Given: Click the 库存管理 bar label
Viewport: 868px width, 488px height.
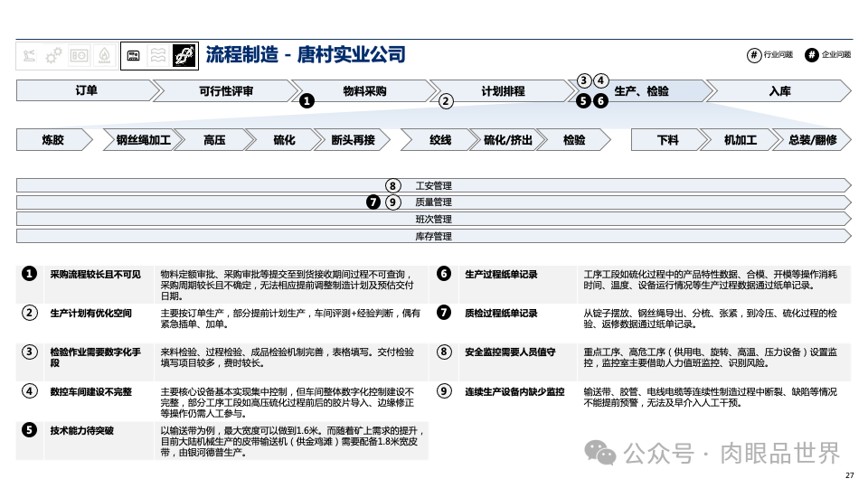Looking at the screenshot, I should click(433, 236).
